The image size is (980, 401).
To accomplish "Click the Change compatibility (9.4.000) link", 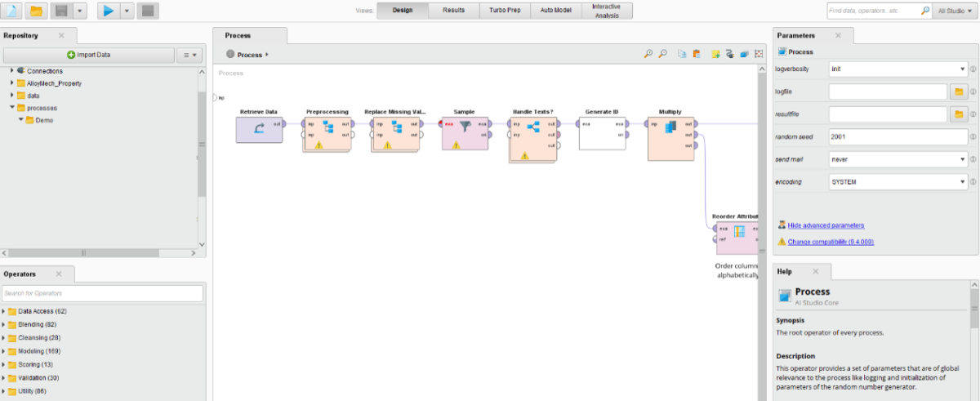I will point(831,242).
